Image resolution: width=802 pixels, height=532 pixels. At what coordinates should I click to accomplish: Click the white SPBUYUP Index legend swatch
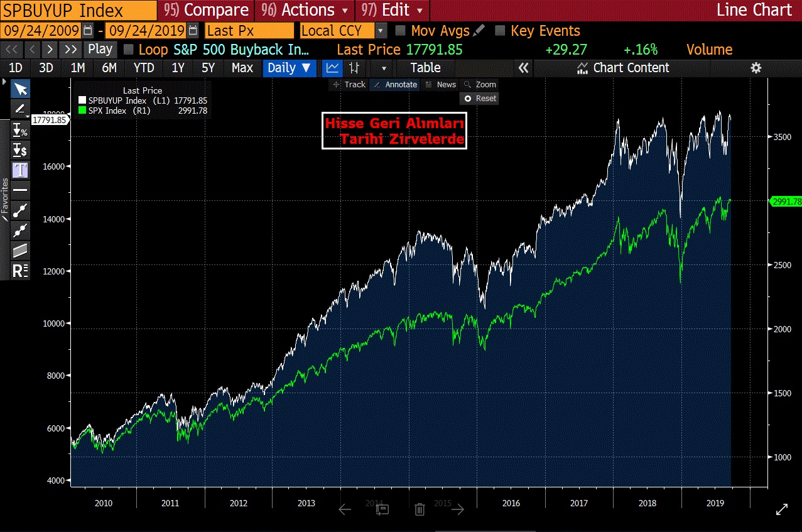point(82,100)
